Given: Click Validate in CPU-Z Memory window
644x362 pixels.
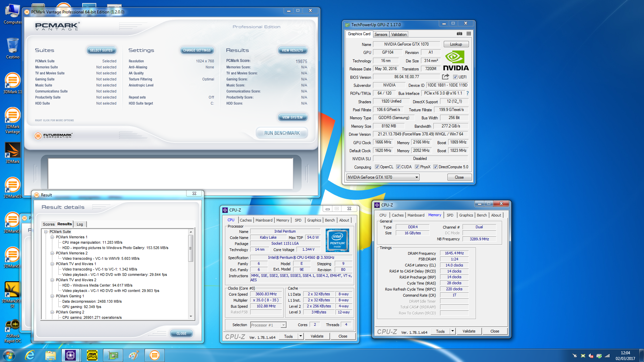Looking at the screenshot, I should tap(469, 331).
